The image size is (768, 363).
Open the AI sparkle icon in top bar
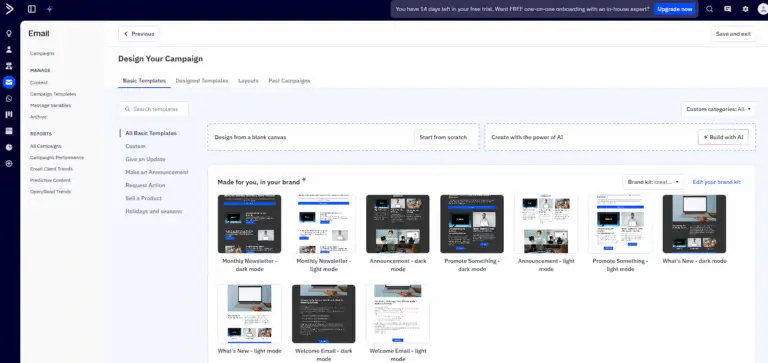[x=49, y=9]
